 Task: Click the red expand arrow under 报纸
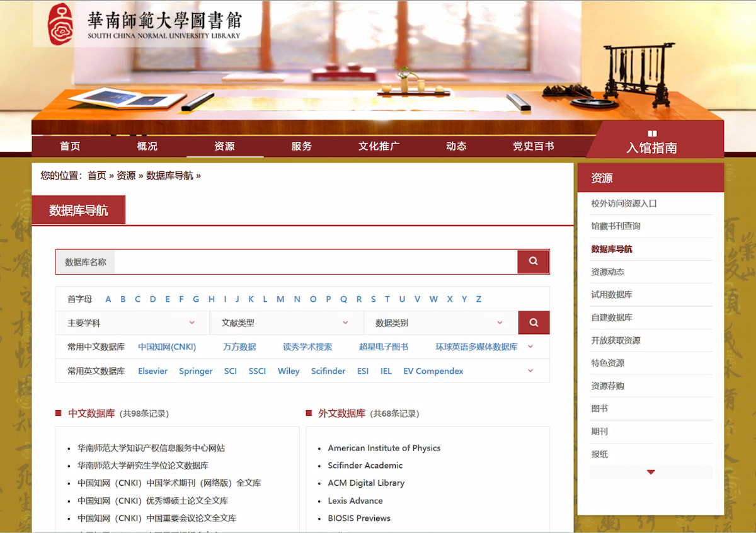(x=651, y=471)
